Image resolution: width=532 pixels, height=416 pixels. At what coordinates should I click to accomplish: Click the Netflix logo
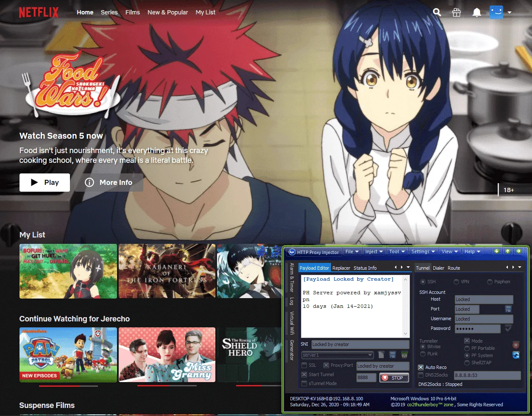coord(39,12)
